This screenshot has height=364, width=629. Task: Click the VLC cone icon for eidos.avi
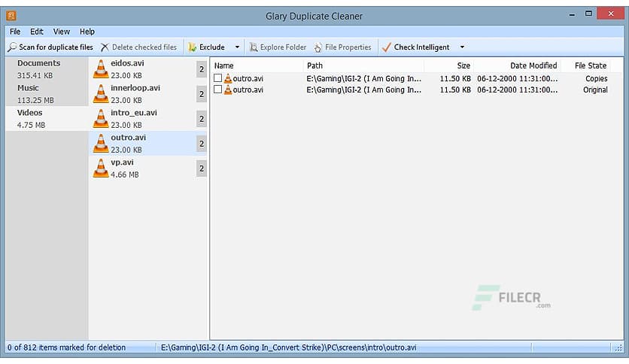[101, 69]
